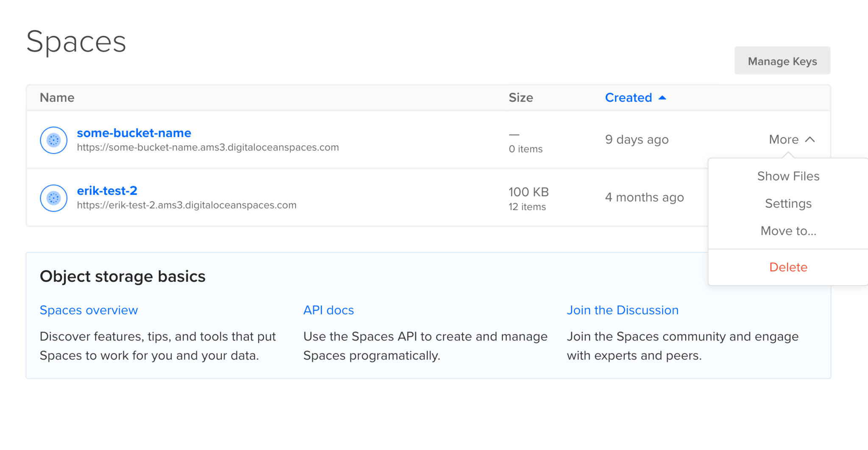Open Settings from the More menu

(788, 203)
